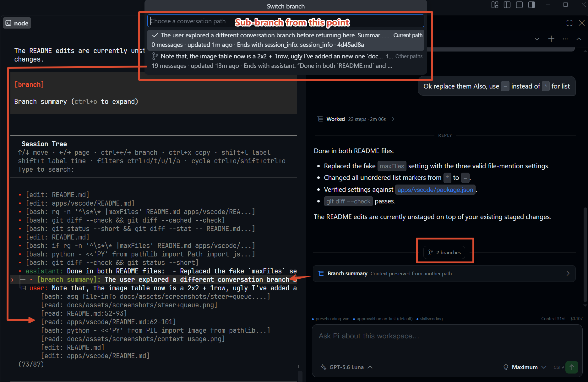Open the apps/vscode/package.json link
588x382 pixels.
pyautogui.click(x=435, y=190)
